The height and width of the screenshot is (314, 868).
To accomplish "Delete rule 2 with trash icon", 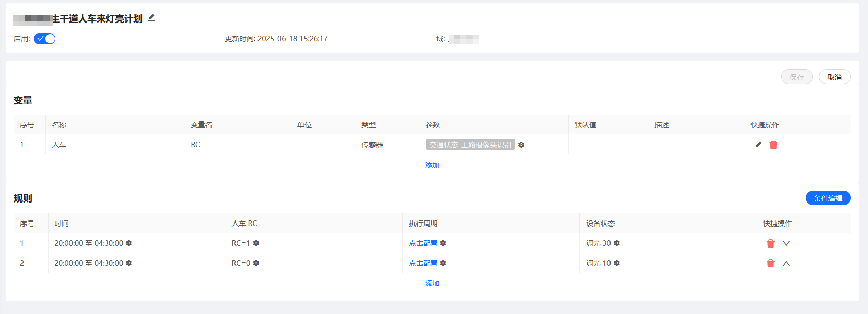I will (770, 263).
